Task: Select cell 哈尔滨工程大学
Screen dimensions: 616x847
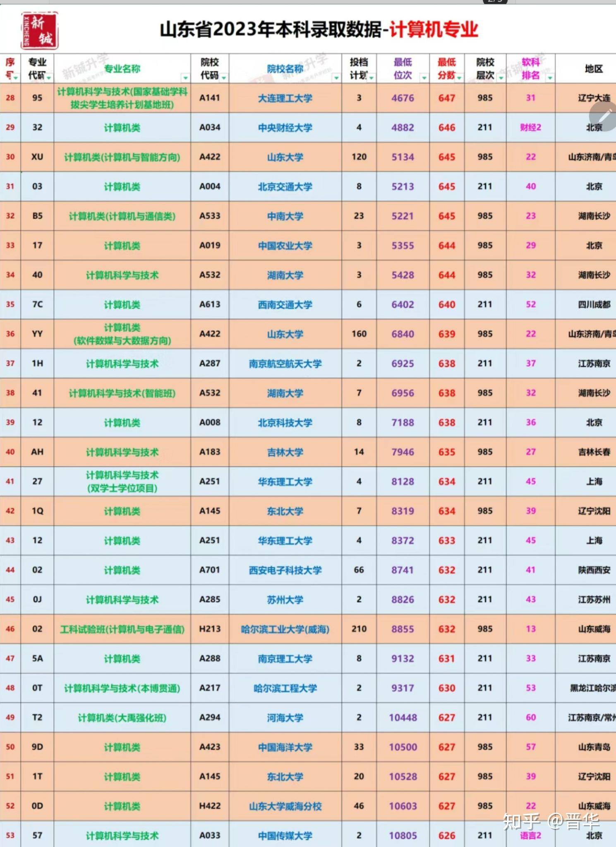Action: pyautogui.click(x=285, y=688)
